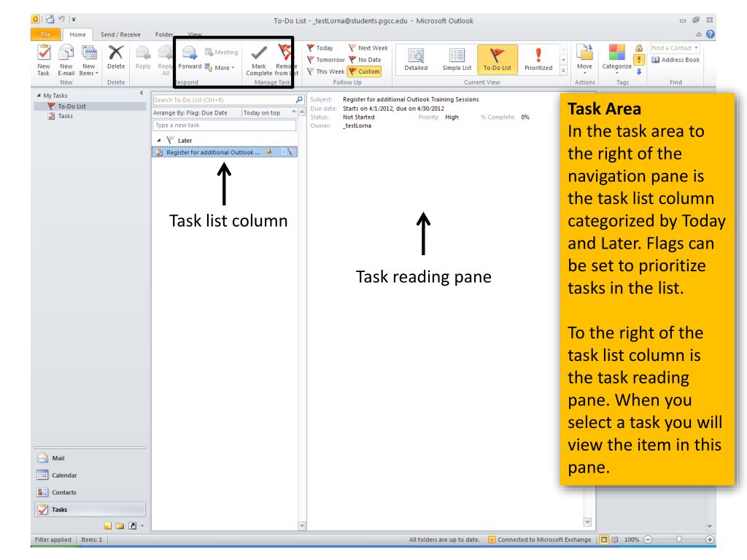Open Tasks in navigation pane
This screenshot has height=560, width=747.
click(x=90, y=510)
